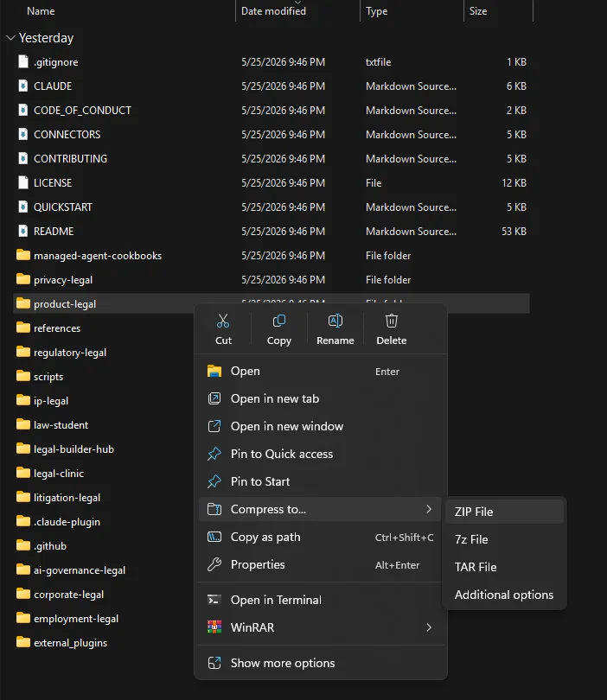Click the Copy as path icon
Screen dimensions: 607x700
click(214, 537)
